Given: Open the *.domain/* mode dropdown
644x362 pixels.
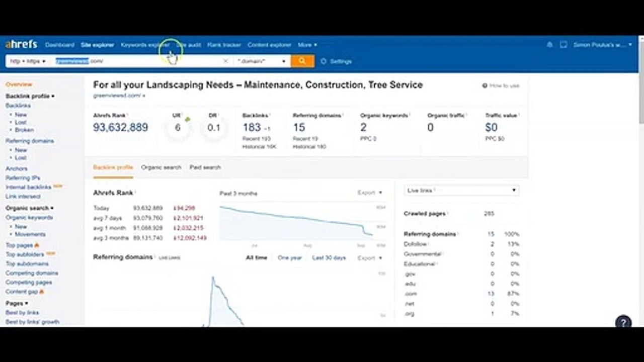Looking at the screenshot, I should coord(262,61).
